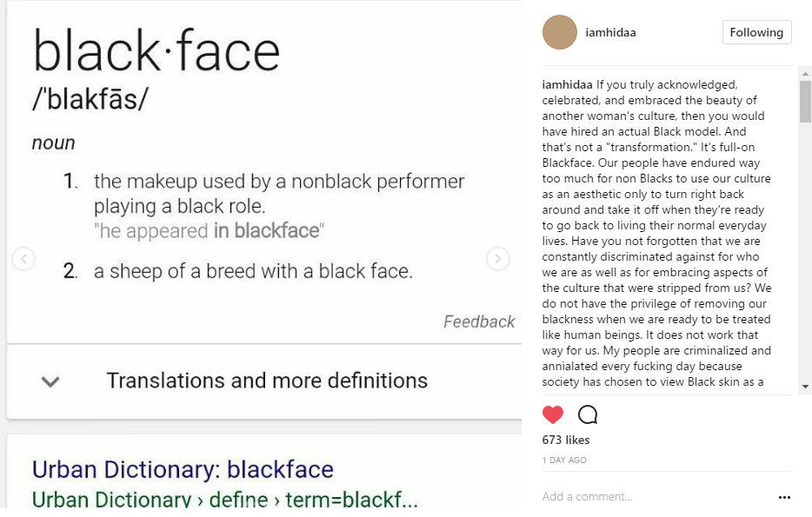
Task: Go to previous image with left arrow
Action: [23, 259]
